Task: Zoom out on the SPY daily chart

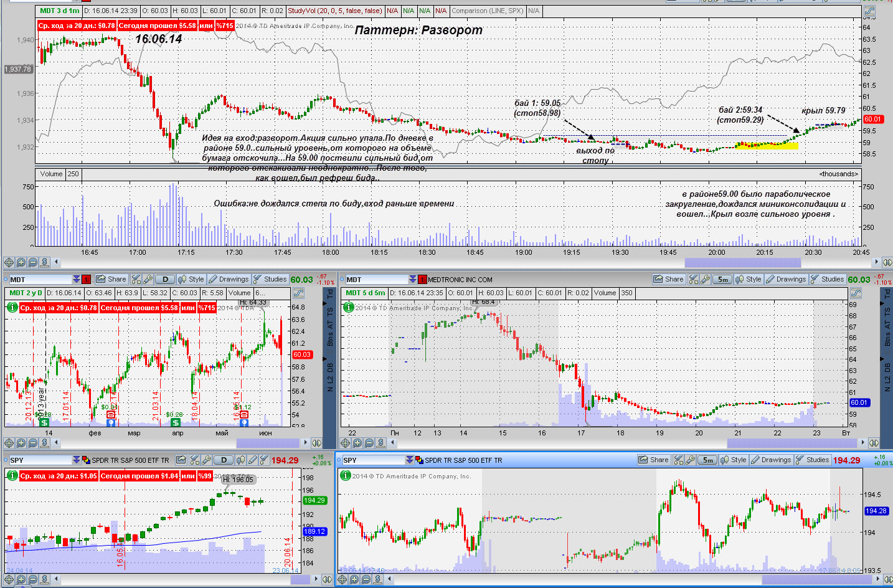Action: pyautogui.click(x=32, y=579)
